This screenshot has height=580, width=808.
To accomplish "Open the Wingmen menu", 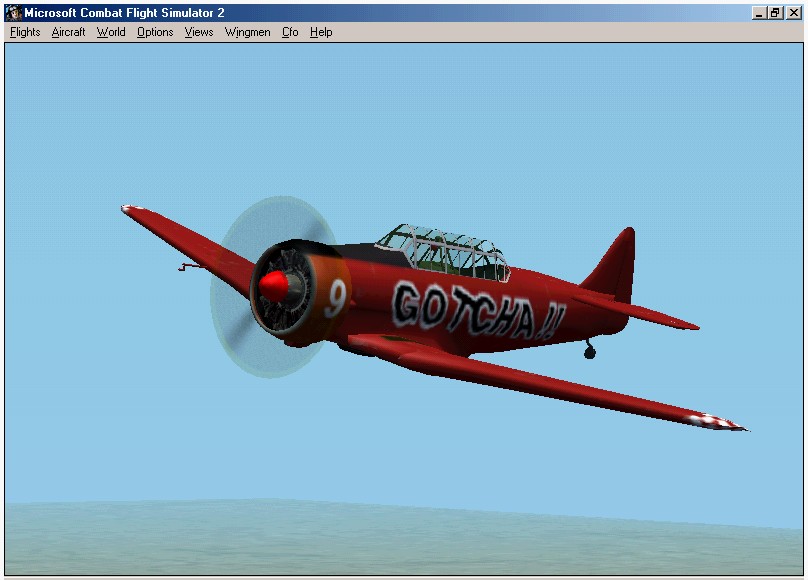I will click(247, 32).
